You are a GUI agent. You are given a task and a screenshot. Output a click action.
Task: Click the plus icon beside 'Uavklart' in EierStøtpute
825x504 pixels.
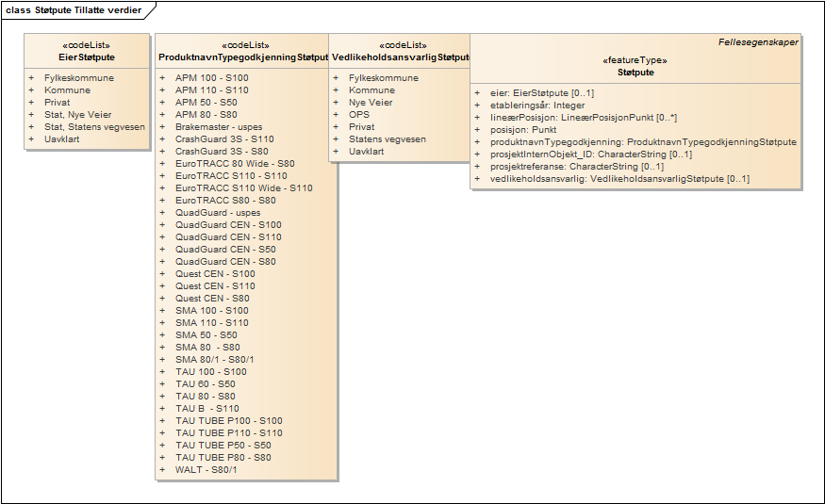pos(30,139)
